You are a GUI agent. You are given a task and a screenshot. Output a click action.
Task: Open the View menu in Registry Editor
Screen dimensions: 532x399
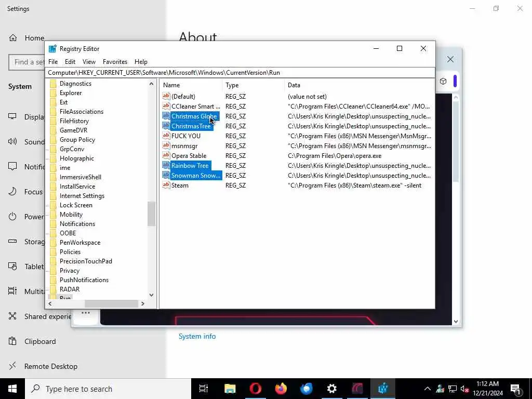pos(89,62)
